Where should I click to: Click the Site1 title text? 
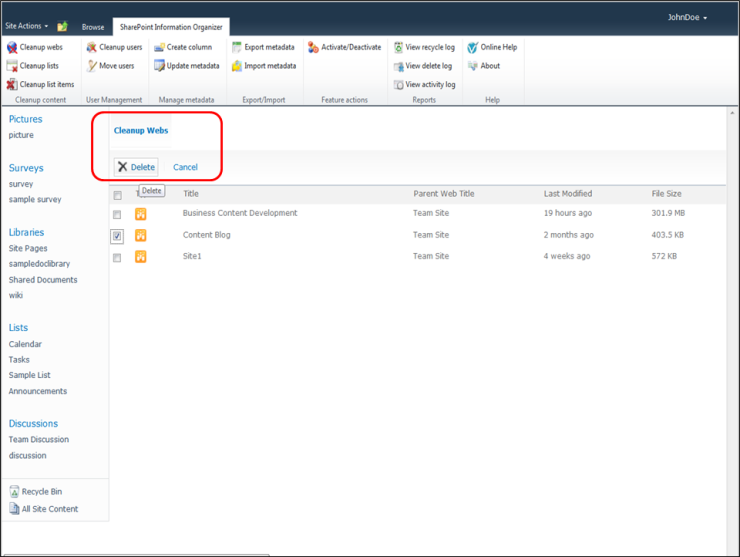(x=192, y=256)
